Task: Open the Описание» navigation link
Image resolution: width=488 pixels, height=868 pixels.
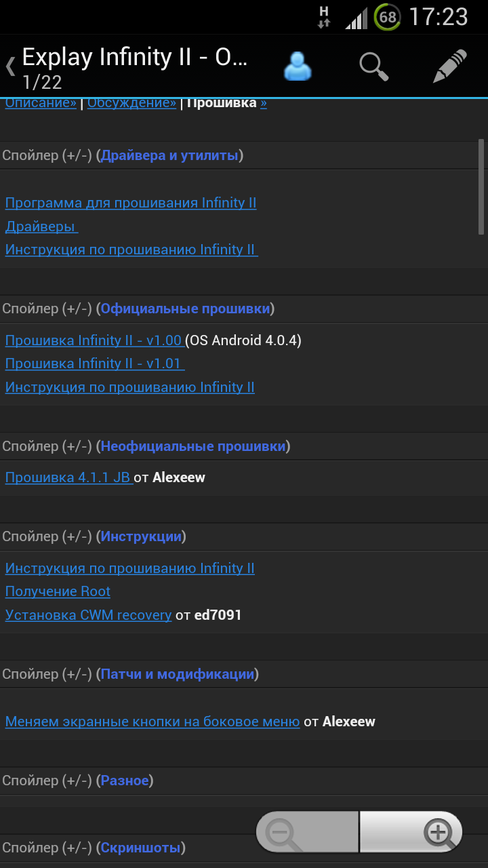Action: (x=41, y=103)
